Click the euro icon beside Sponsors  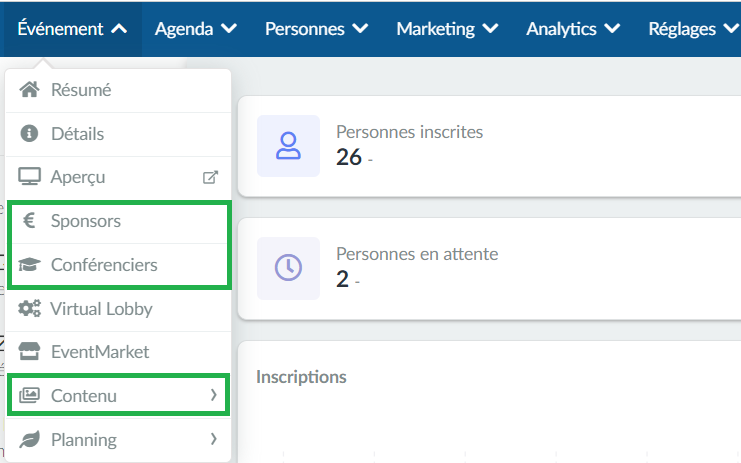click(29, 221)
